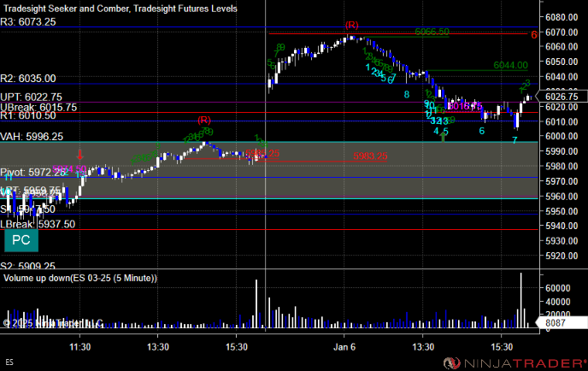Click the VAH: 5996.25 label
Viewport: 588px width, 371px height.
click(x=32, y=137)
